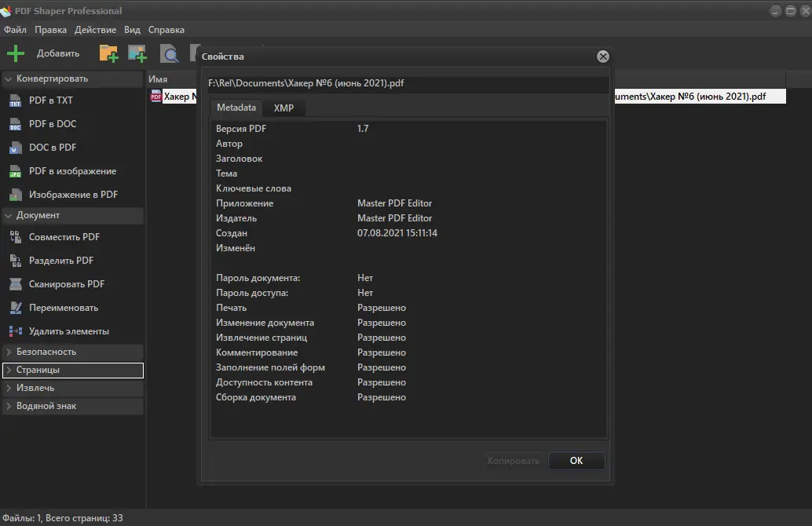Click the file path cell in main list
This screenshot has height=526, width=812.
click(699, 97)
